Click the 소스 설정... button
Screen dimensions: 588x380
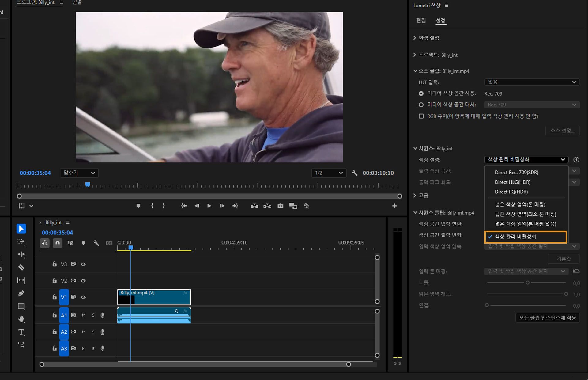(x=562, y=131)
